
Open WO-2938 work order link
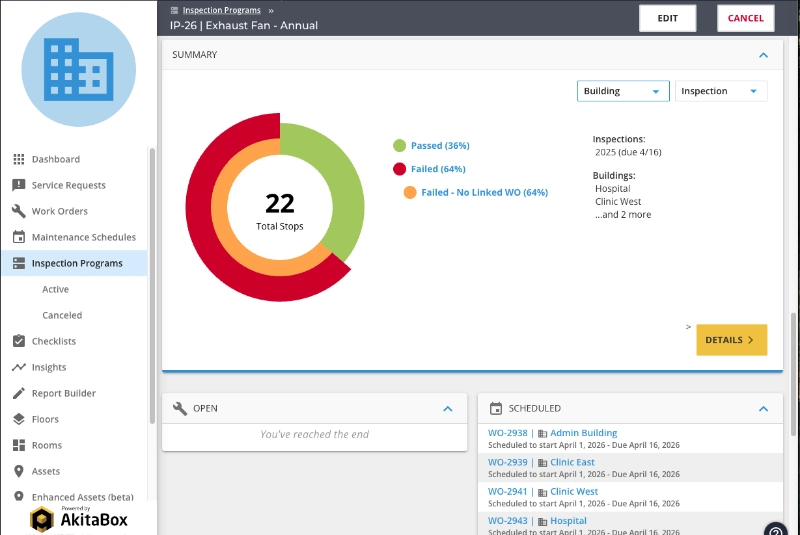(x=508, y=433)
